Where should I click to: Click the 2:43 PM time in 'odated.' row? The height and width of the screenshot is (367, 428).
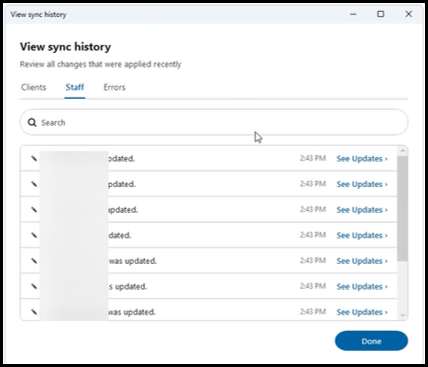tap(313, 158)
